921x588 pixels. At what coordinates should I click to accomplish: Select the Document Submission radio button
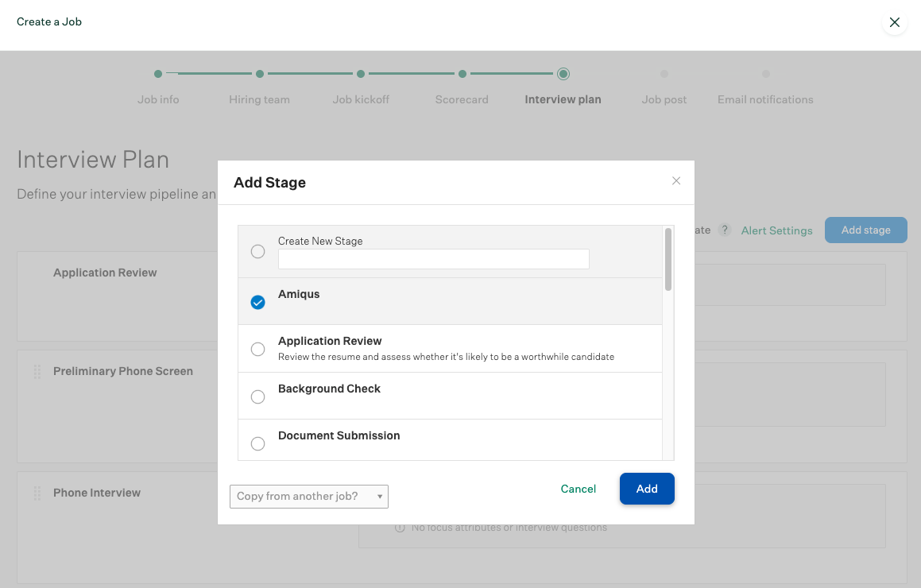(257, 443)
